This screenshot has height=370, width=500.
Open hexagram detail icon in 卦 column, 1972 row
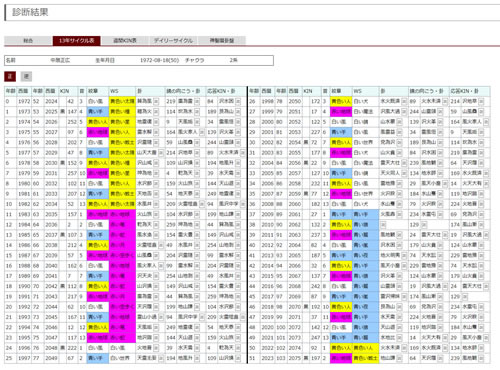coord(156,101)
